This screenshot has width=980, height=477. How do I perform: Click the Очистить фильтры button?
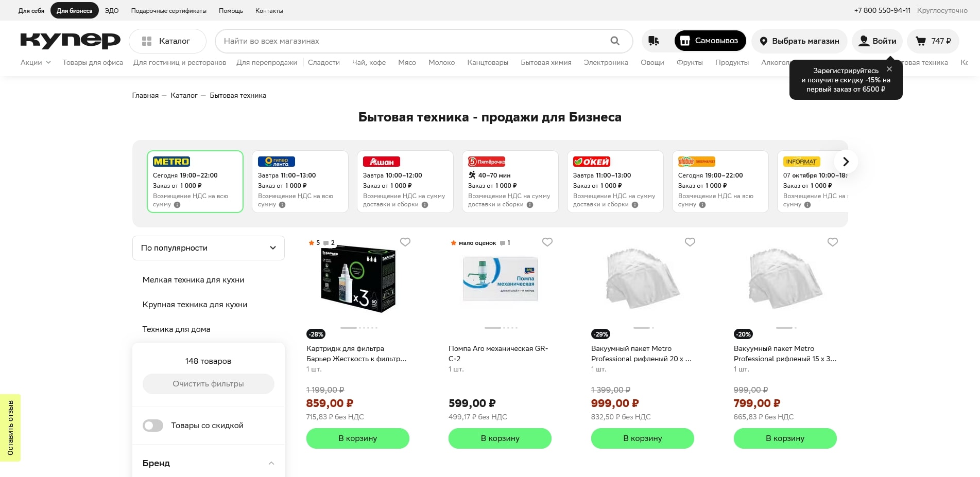(x=208, y=383)
